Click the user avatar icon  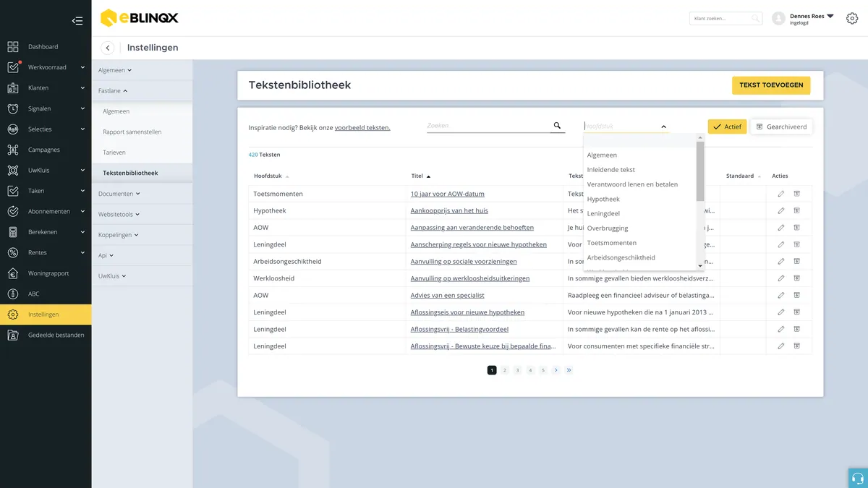click(778, 19)
